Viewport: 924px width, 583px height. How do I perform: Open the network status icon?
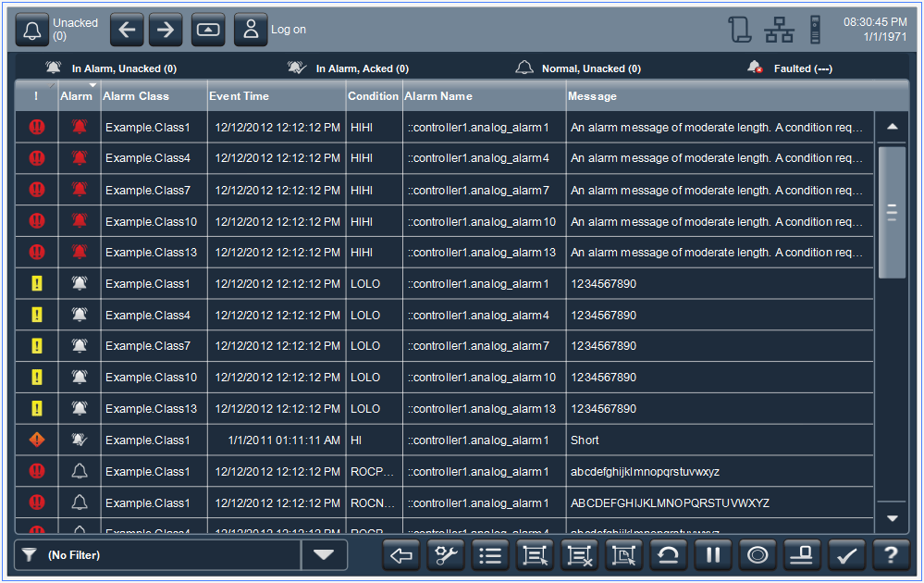click(x=779, y=30)
